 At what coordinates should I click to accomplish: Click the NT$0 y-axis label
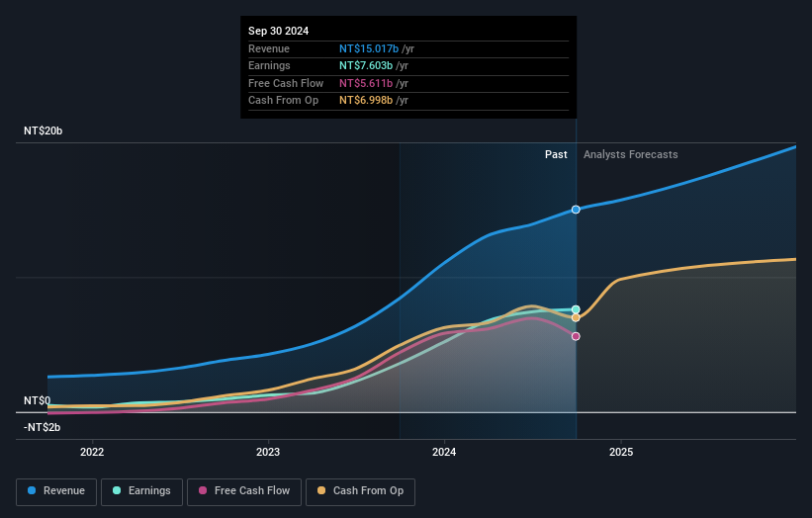pos(38,400)
